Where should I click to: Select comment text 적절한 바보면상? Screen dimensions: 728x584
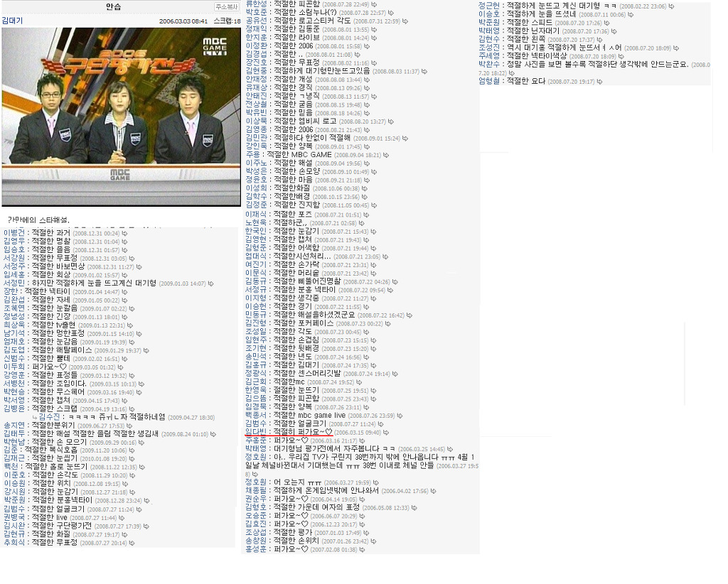(x=58, y=266)
